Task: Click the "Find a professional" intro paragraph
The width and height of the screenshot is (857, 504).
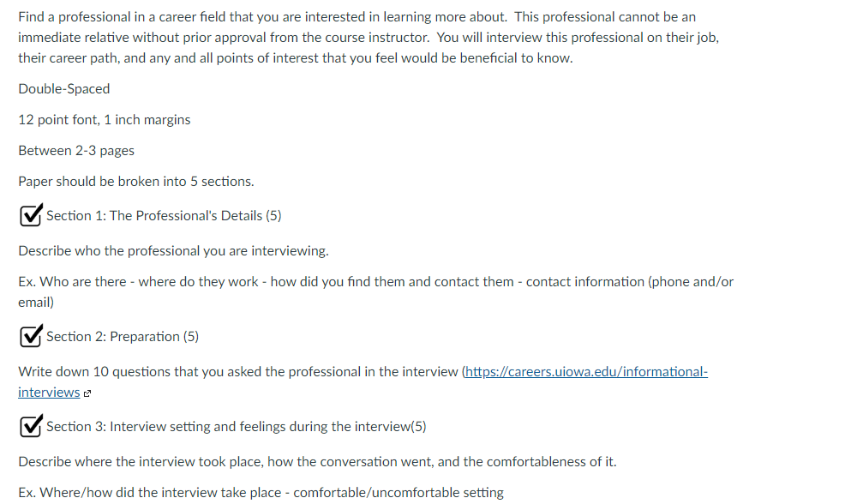Action: click(x=369, y=37)
